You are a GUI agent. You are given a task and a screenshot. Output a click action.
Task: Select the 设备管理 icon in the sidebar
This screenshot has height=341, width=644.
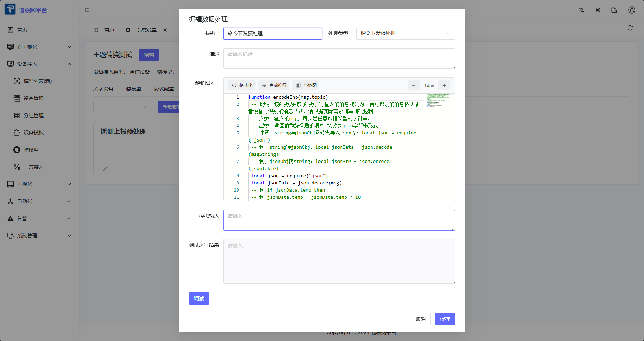coord(17,98)
